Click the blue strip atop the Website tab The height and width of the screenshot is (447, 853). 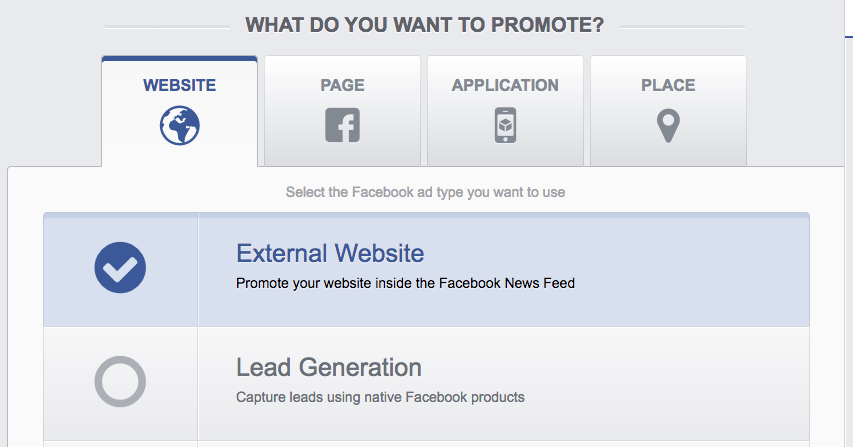pyautogui.click(x=180, y=58)
